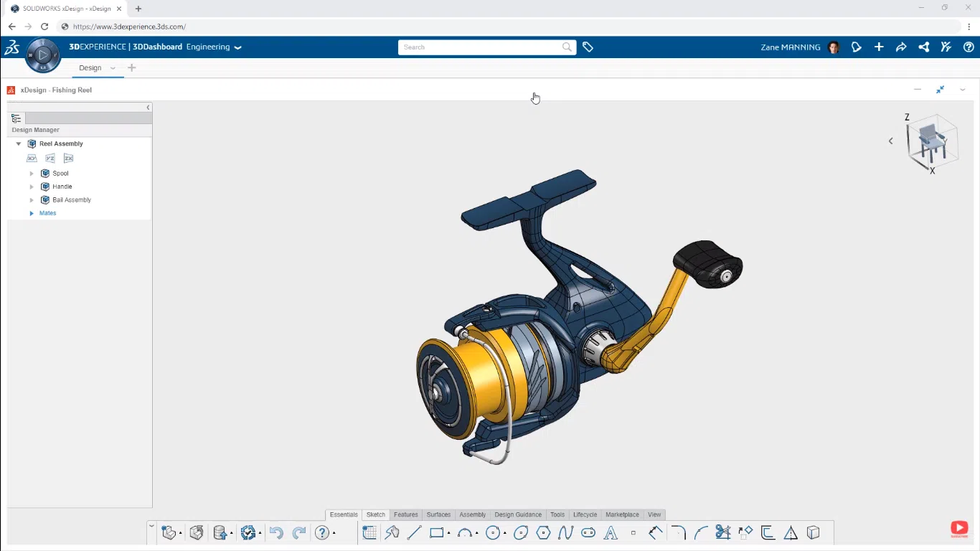Collapse the view cube panel arrow

click(x=890, y=141)
